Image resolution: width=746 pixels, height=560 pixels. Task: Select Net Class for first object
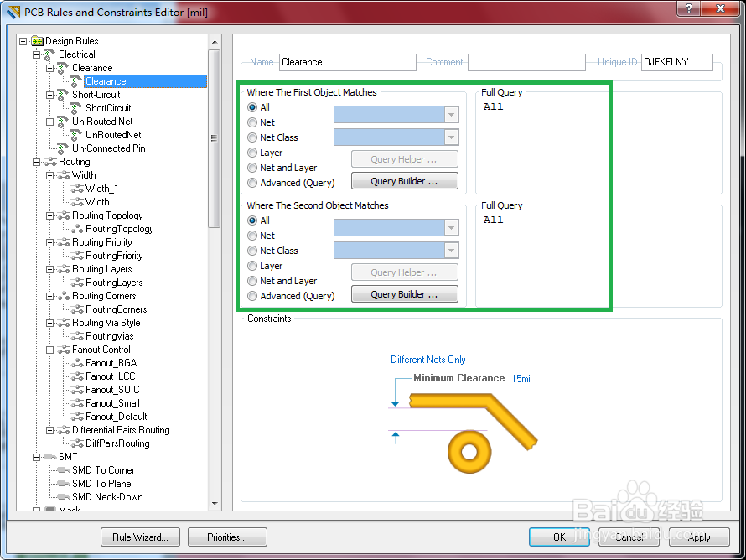click(252, 137)
